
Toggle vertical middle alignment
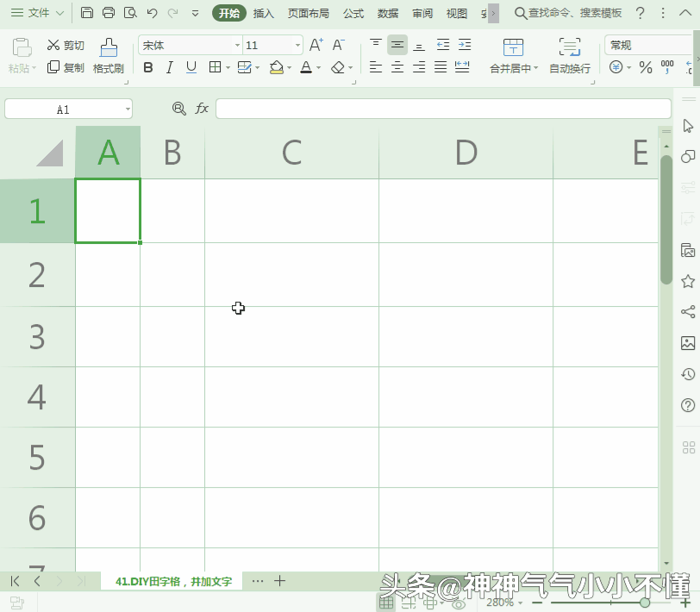(397, 45)
